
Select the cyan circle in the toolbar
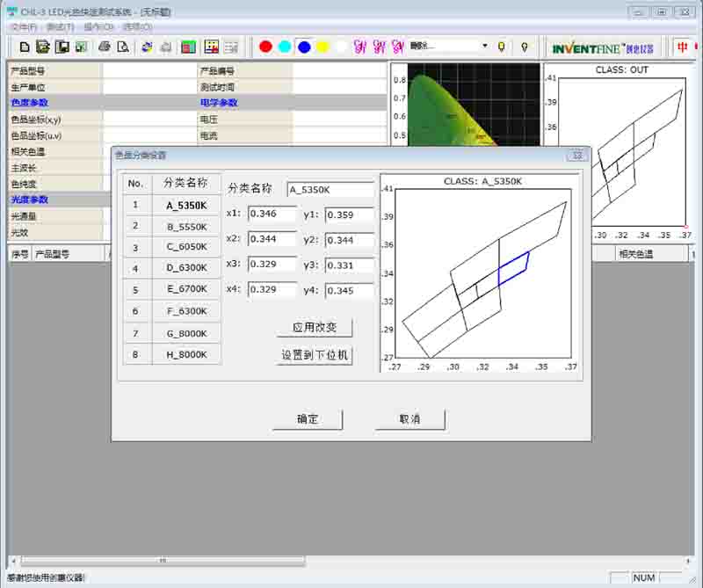coord(285,47)
